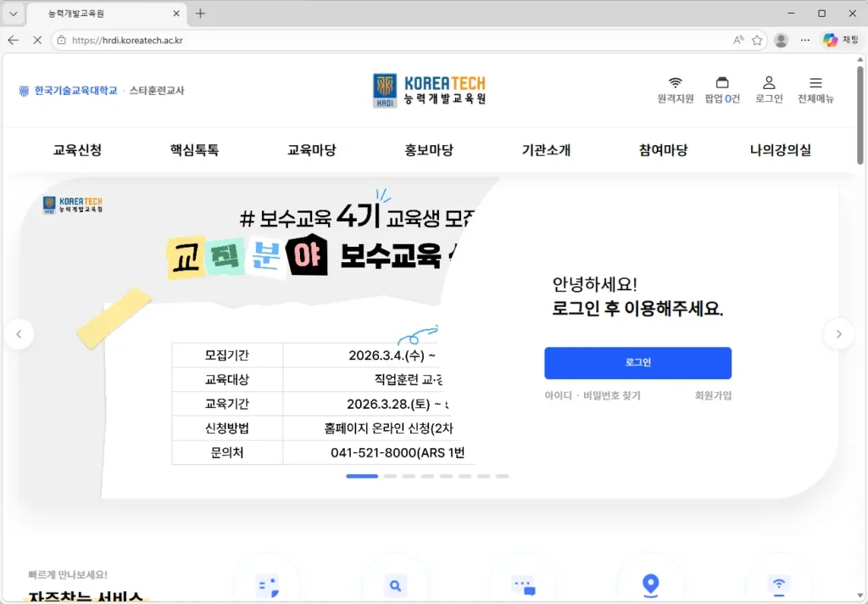Click the chat bubbles quick-service icon
The width and height of the screenshot is (868, 604).
tap(523, 584)
